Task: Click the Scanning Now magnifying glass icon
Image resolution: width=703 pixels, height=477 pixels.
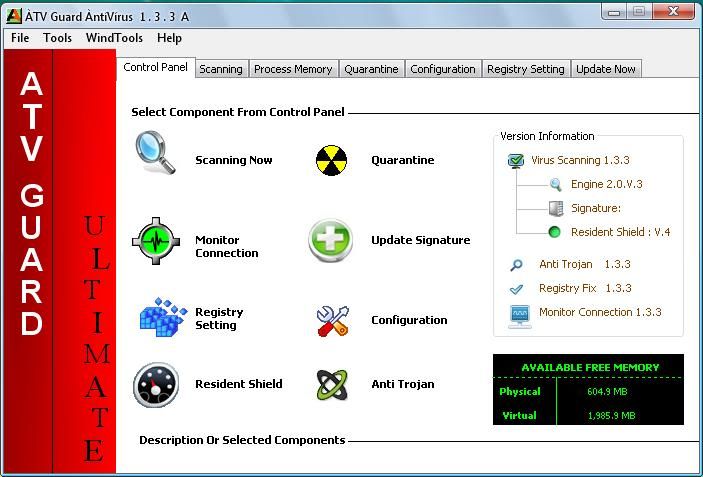Action: pyautogui.click(x=156, y=152)
